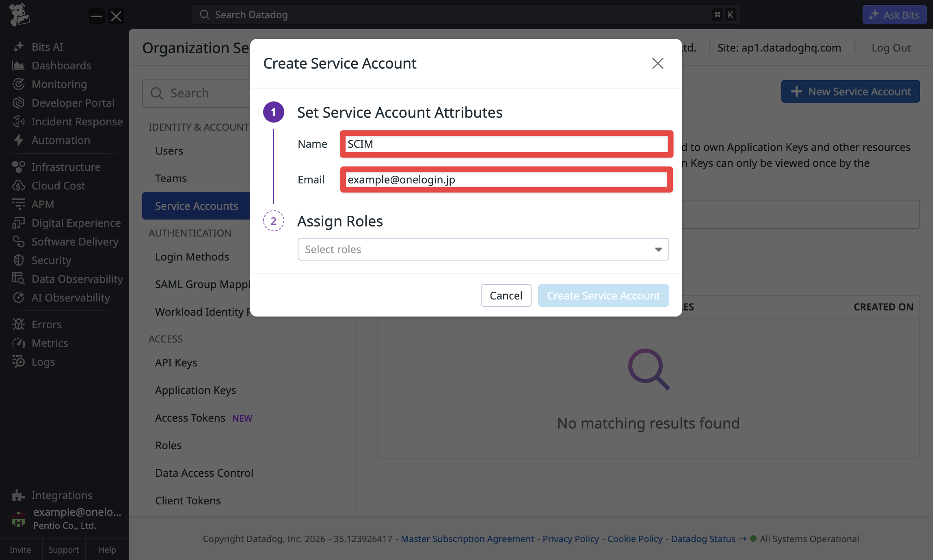Open the Application Keys page

[196, 390]
